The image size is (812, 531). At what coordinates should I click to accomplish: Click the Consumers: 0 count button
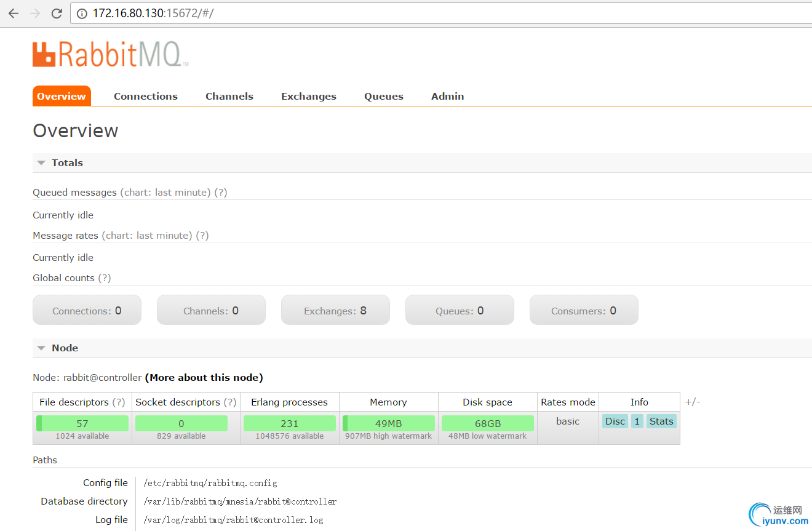584,310
